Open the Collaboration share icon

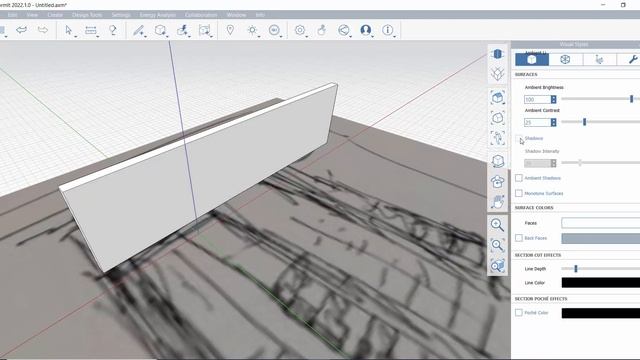tap(344, 30)
